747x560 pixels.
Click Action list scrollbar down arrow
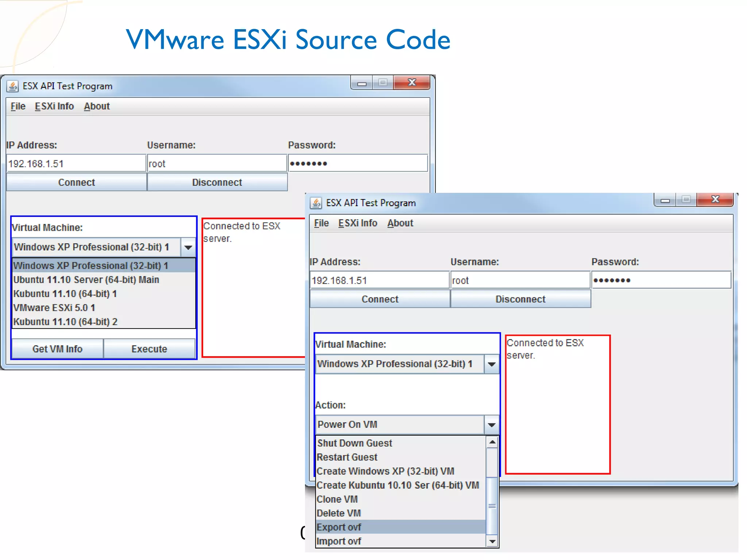pos(492,541)
